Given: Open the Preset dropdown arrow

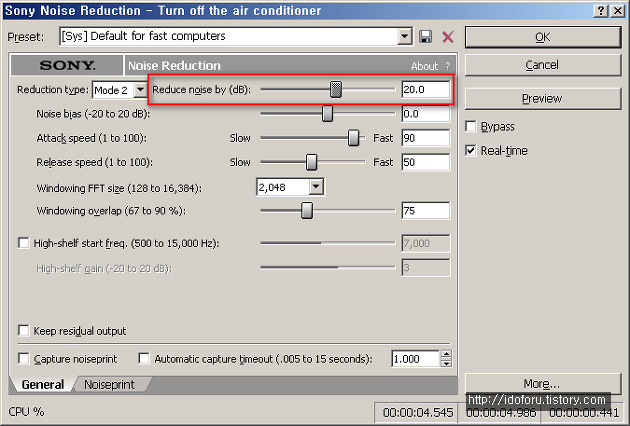Looking at the screenshot, I should [405, 37].
